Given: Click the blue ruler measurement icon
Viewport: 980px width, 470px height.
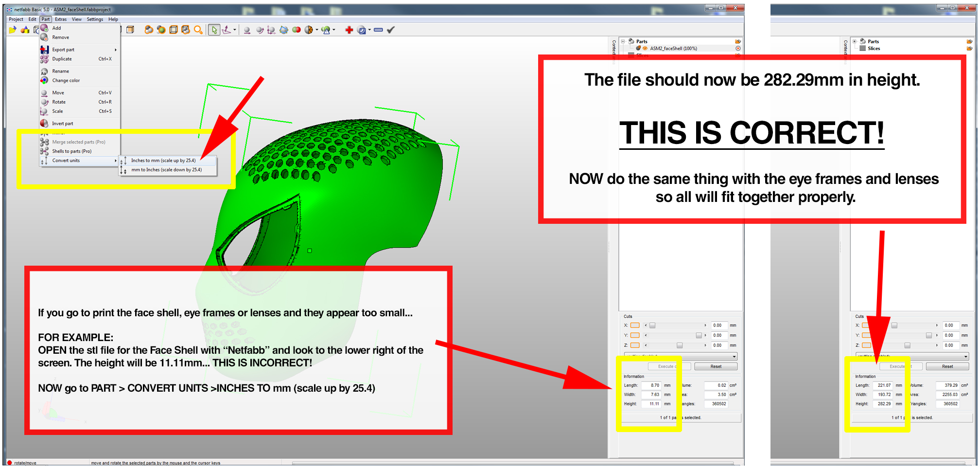Looking at the screenshot, I should (378, 30).
